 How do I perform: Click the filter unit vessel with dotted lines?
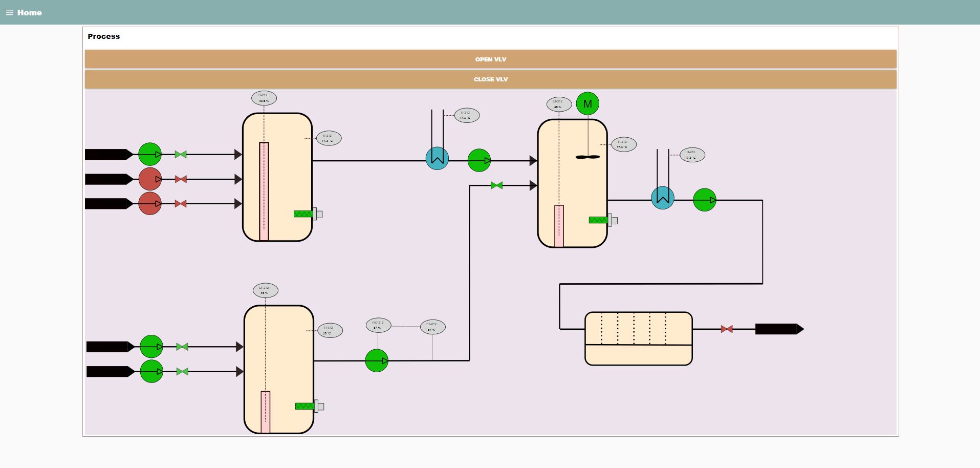[x=639, y=338]
